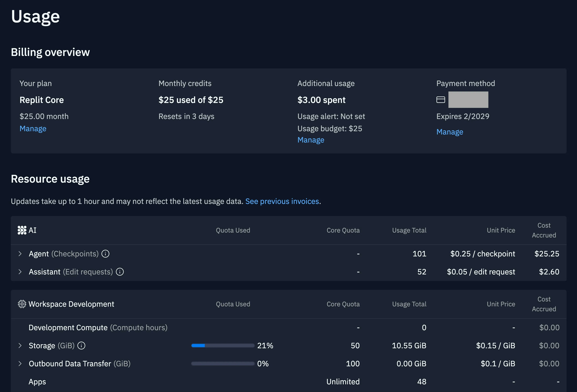Screen dimensions: 577x392
Task: Click Outbound transfer core quota '100'
Action: (x=353, y=363)
